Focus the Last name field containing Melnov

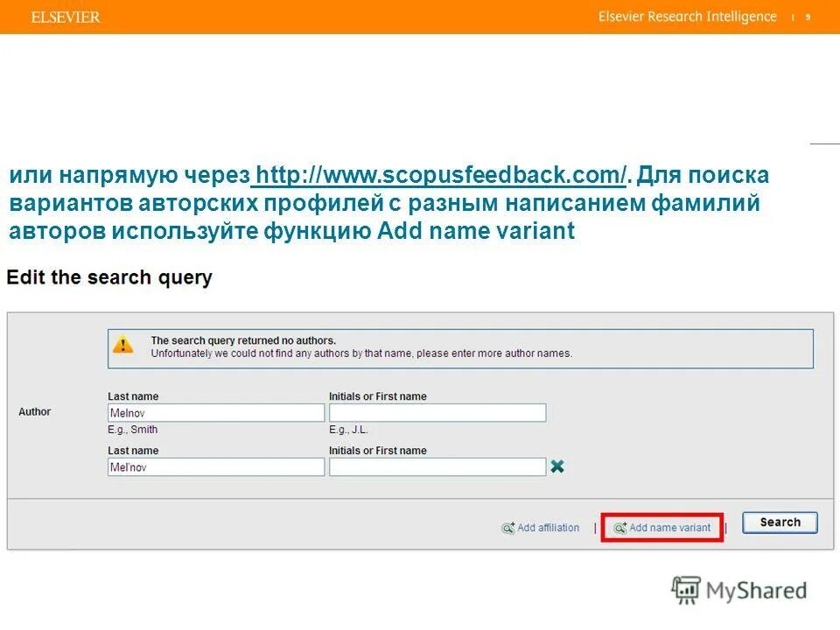pos(216,413)
